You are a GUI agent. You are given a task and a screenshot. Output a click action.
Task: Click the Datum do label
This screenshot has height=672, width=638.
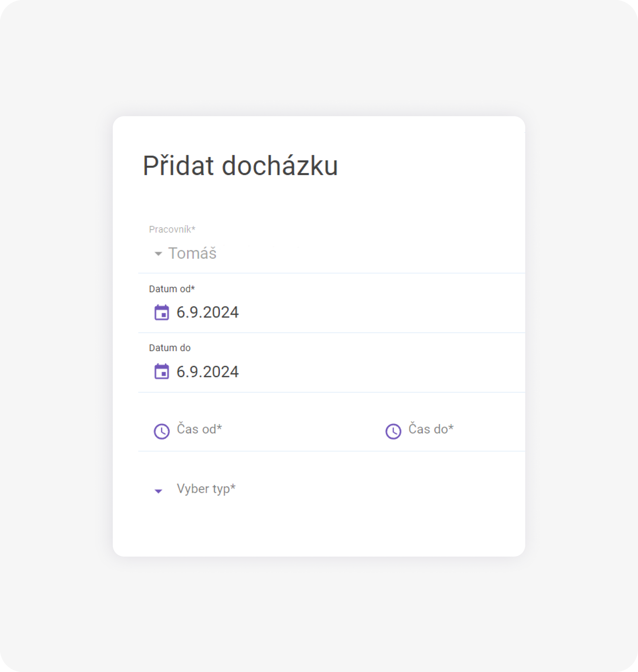click(170, 348)
